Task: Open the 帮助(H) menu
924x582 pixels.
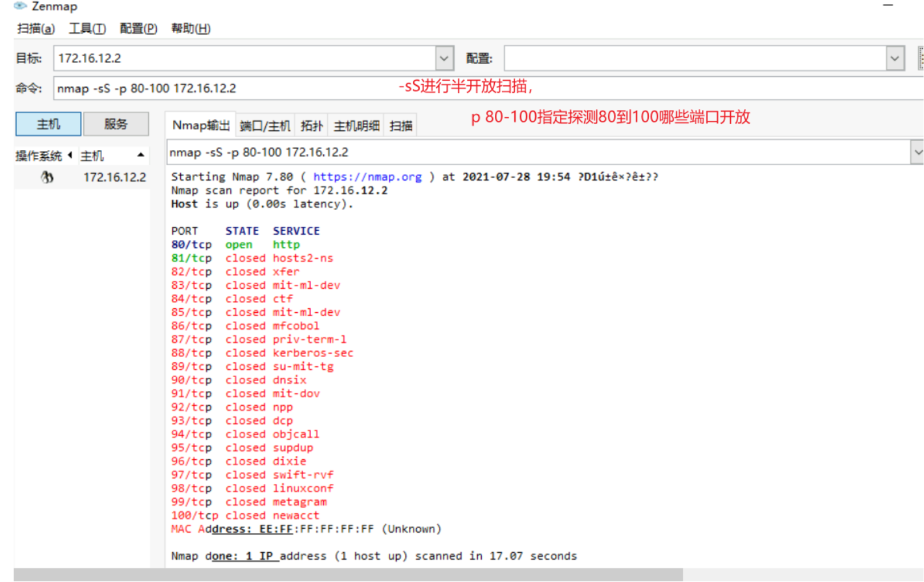Action: pos(191,29)
